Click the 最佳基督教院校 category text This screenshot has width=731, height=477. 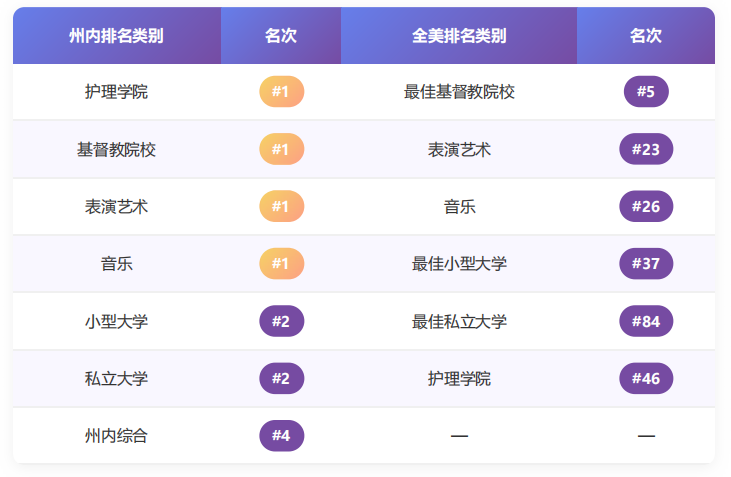coord(459,92)
